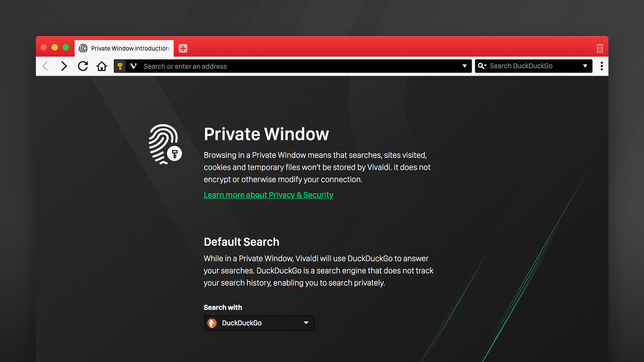Image resolution: width=644 pixels, height=362 pixels.
Task: Click the 'Learn more about Privacy & Security' link
Action: pos(268,194)
